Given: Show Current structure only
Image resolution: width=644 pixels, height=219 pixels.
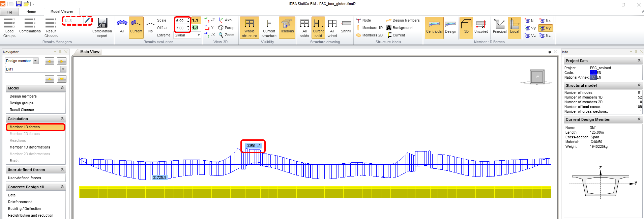Looking at the screenshot, I should (269, 28).
